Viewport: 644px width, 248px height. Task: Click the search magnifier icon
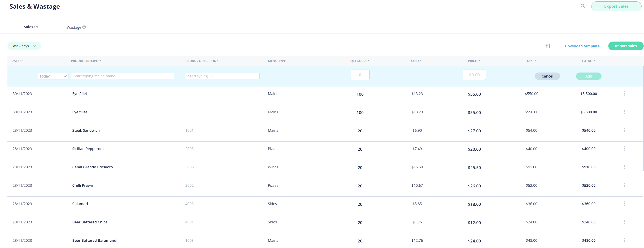(x=582, y=6)
